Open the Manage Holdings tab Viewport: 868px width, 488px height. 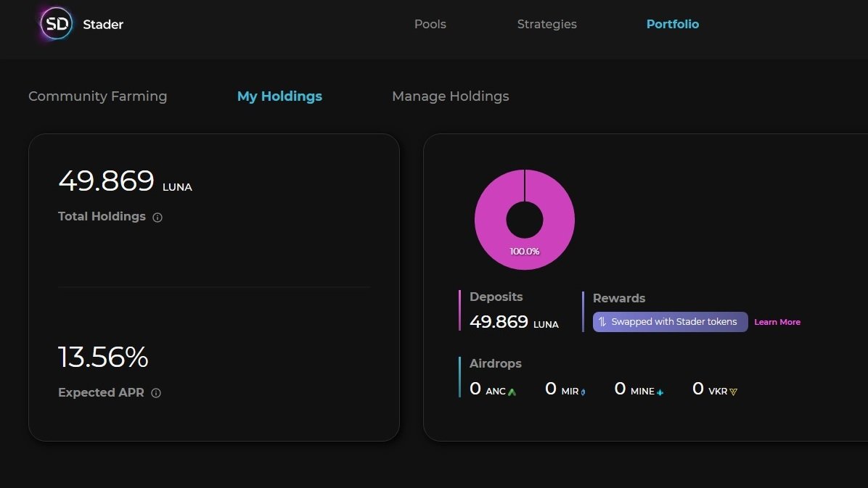[451, 96]
